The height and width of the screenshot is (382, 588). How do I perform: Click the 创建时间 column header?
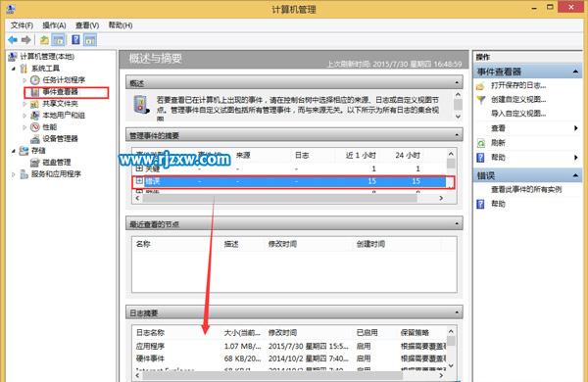pos(370,244)
